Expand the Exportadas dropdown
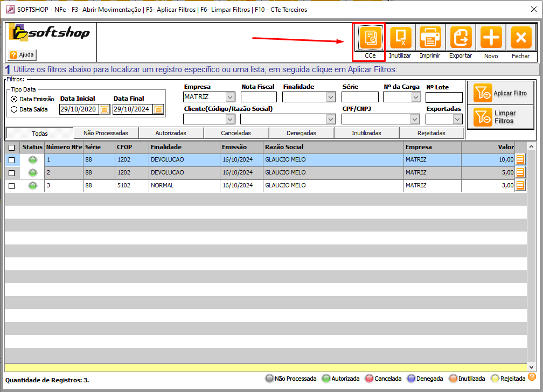 tap(457, 119)
